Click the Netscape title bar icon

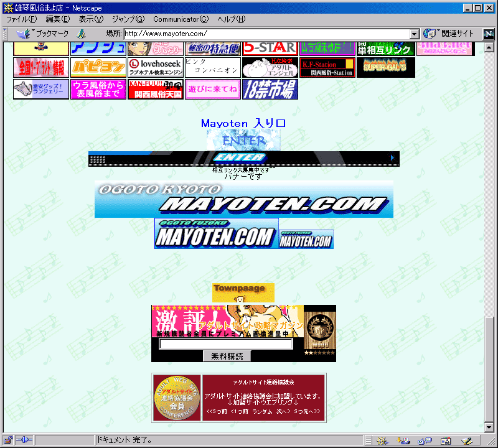[8, 7]
